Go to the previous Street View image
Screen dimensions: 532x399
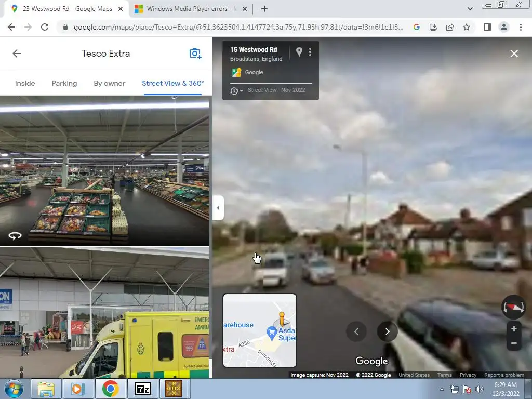pyautogui.click(x=356, y=331)
